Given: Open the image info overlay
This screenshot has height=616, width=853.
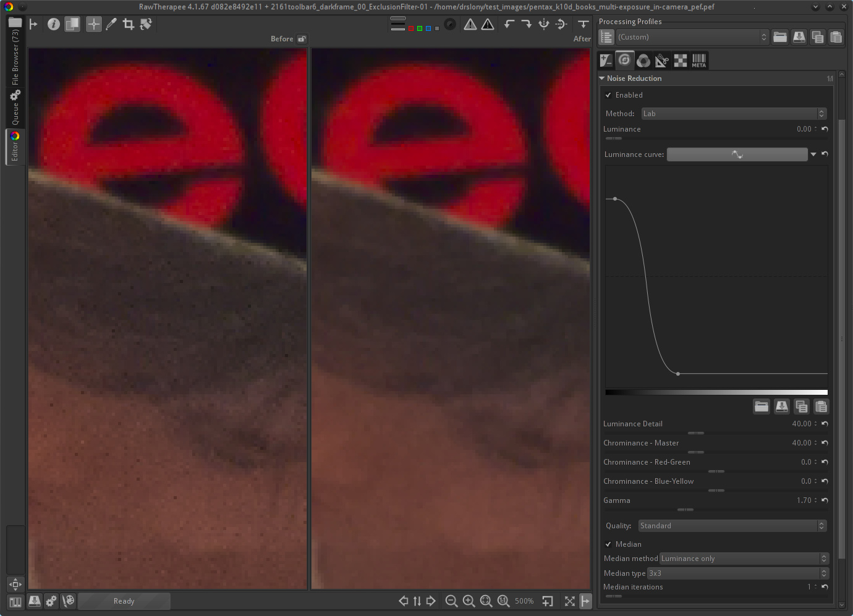Looking at the screenshot, I should (x=54, y=24).
